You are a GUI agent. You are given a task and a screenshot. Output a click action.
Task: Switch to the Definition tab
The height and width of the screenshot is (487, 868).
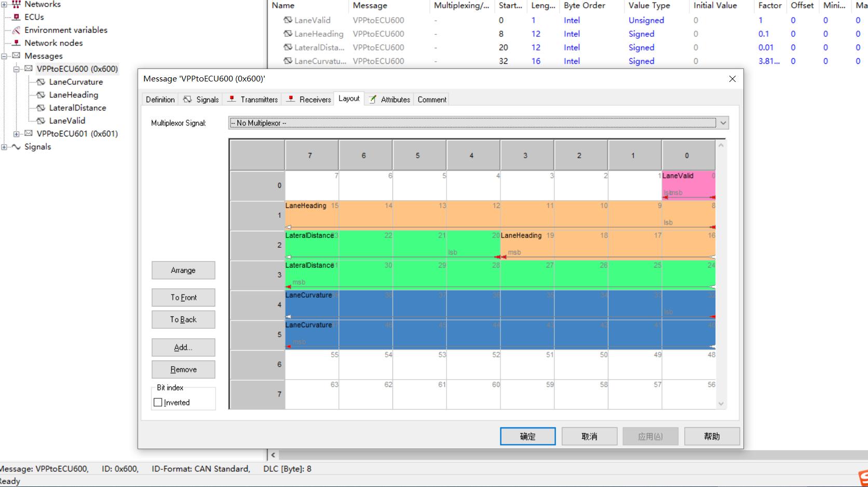tap(159, 99)
